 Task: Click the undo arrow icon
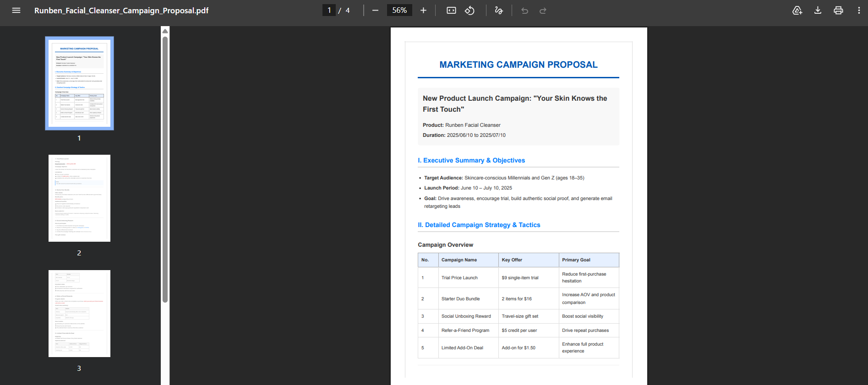pyautogui.click(x=524, y=11)
